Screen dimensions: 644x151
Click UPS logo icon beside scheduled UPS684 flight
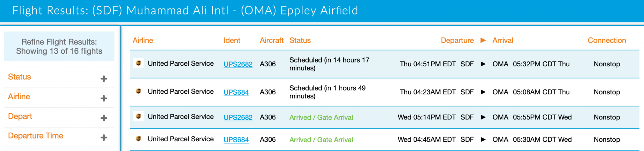click(x=138, y=91)
